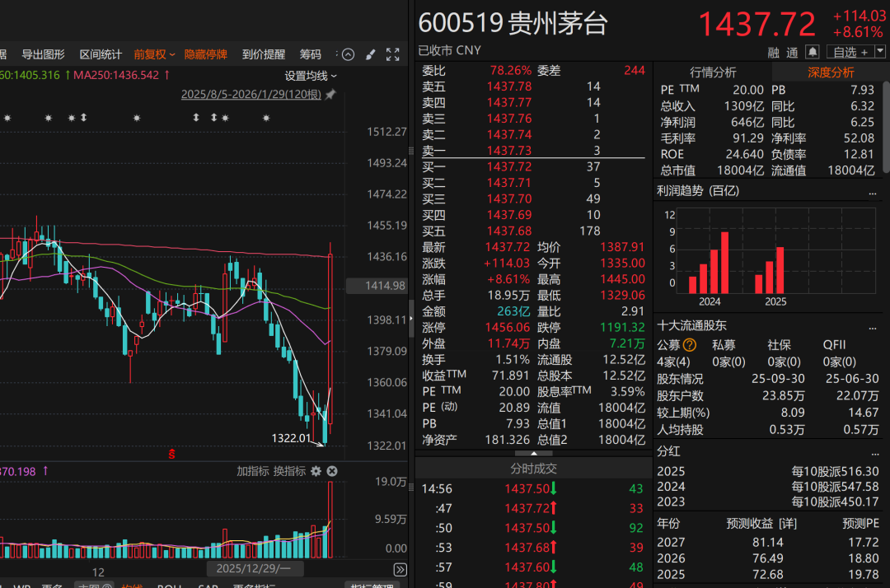The width and height of the screenshot is (890, 588).
Task: Click the double-arrow icon beside the date axis
Action: pos(400,569)
